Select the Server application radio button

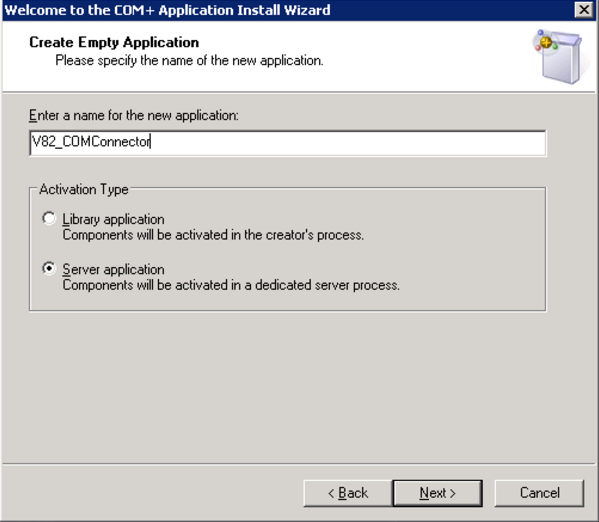[x=49, y=269]
